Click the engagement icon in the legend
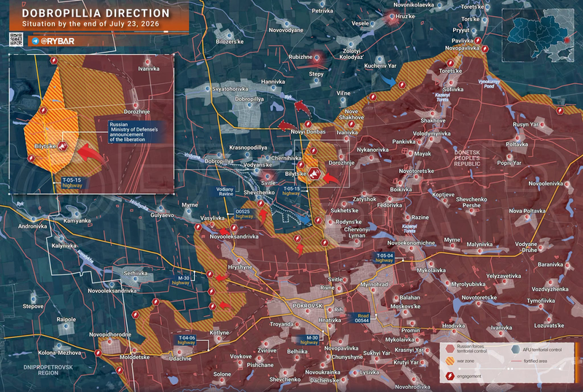The width and height of the screenshot is (583, 392). 450,376
